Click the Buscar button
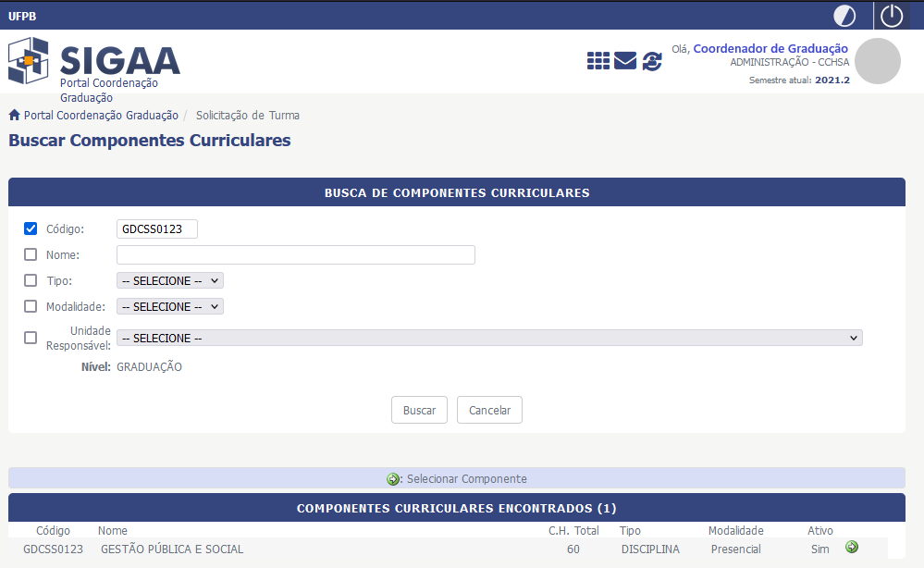The width and height of the screenshot is (924, 568). [x=419, y=410]
